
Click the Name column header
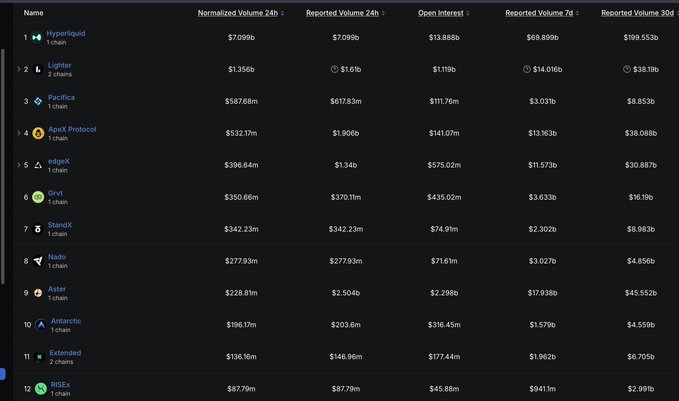33,13
